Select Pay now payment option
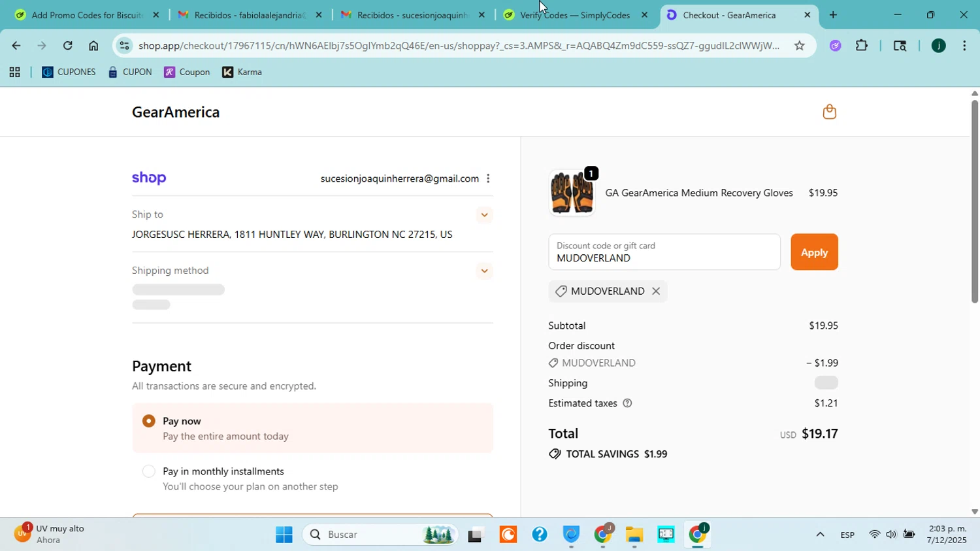Screen dimensions: 980x551 tap(149, 421)
